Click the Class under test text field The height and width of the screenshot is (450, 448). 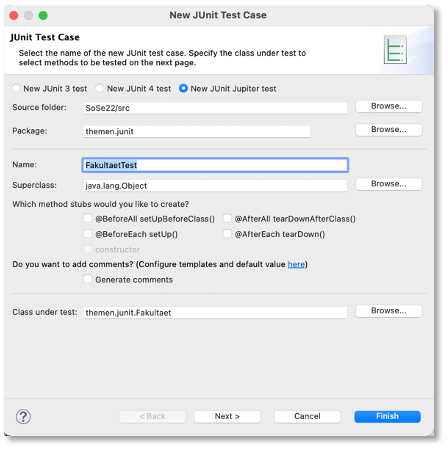click(215, 313)
